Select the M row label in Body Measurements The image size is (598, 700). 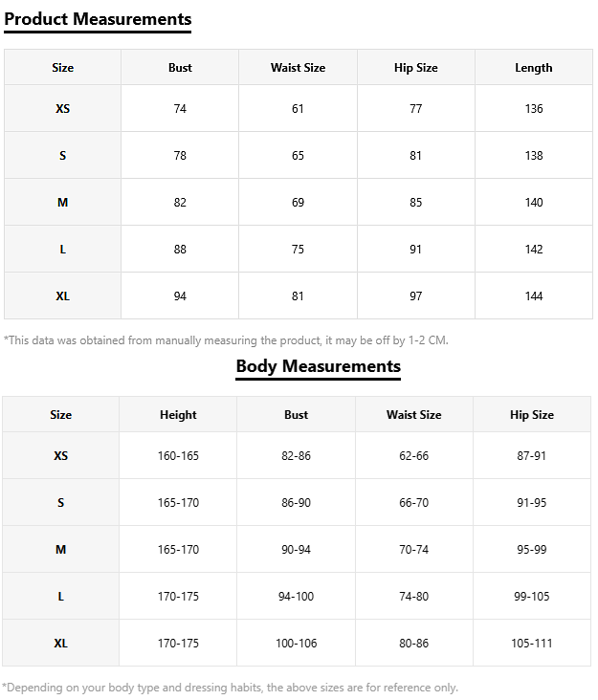point(61,550)
